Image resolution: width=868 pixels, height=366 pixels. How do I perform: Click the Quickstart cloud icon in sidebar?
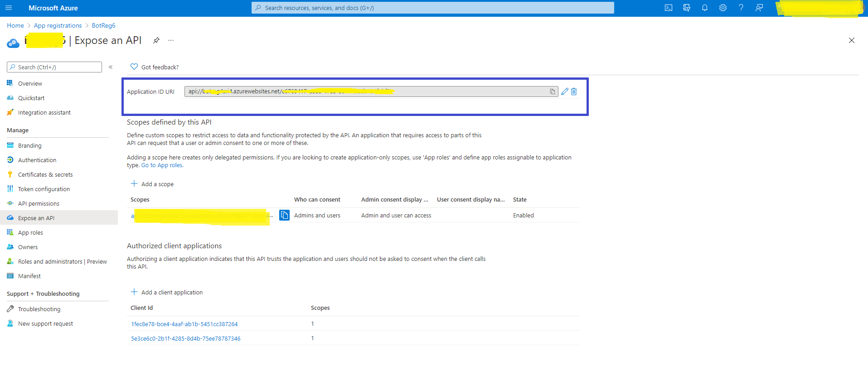[10, 97]
